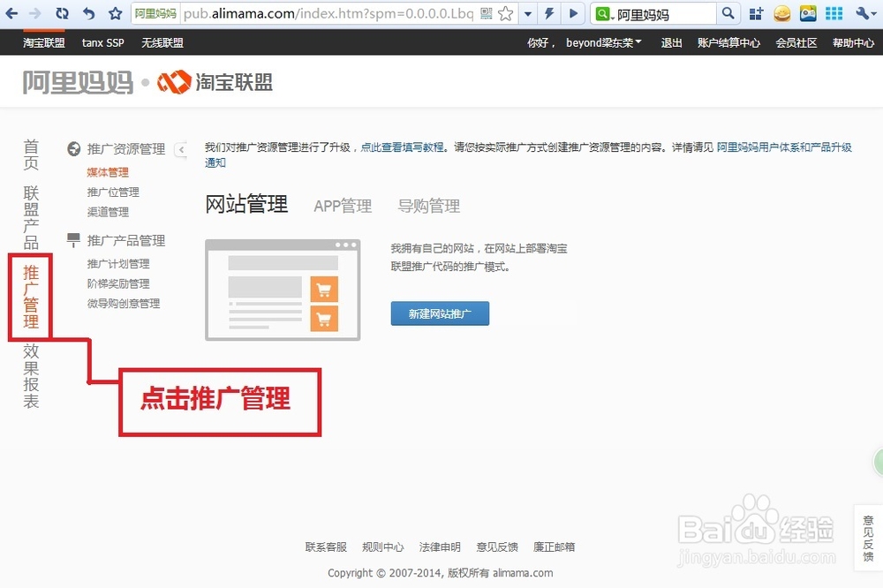Click the 阿里妈妈 logo
Image resolution: width=883 pixels, height=588 pixels.
click(x=78, y=82)
